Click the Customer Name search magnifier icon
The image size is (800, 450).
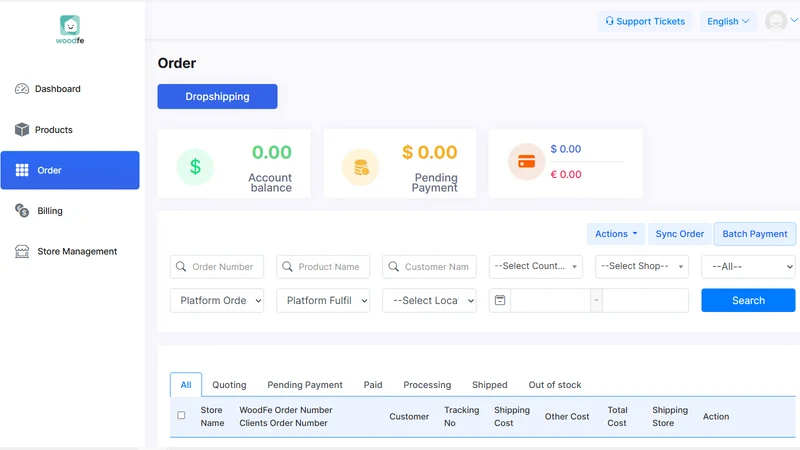(393, 266)
